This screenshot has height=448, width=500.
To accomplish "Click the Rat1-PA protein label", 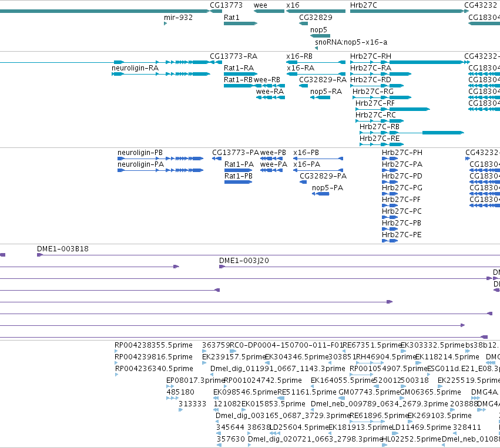I will 239,165.
